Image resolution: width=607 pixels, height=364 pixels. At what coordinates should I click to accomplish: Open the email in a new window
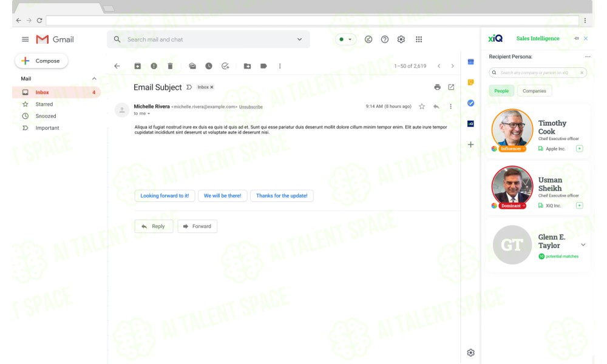[x=451, y=87]
